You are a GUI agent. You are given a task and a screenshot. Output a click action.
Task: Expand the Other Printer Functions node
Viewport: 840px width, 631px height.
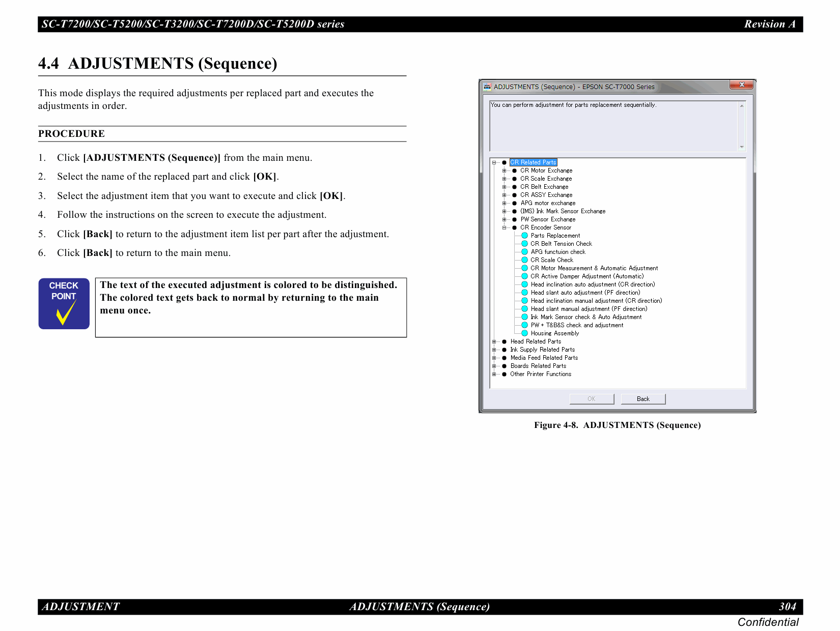[x=494, y=375]
